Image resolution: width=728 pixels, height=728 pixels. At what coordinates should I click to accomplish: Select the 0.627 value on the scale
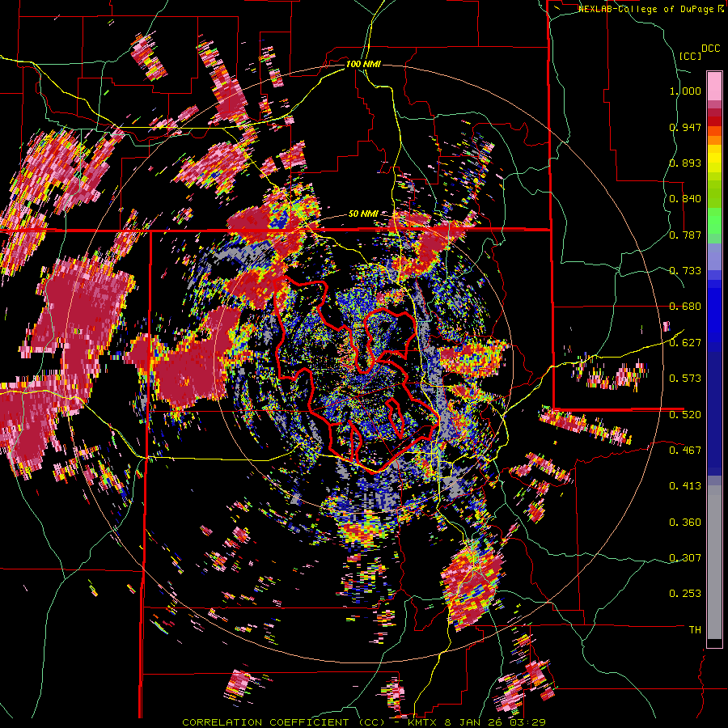[x=685, y=343]
